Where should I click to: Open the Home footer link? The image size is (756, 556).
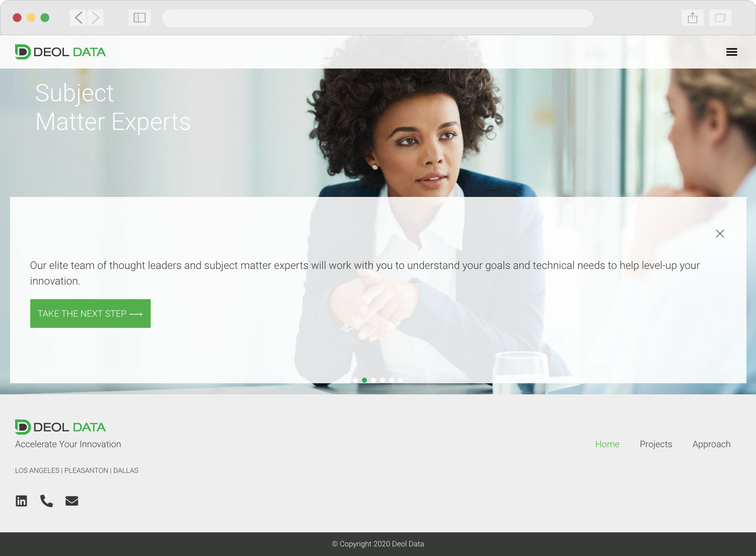click(x=607, y=444)
